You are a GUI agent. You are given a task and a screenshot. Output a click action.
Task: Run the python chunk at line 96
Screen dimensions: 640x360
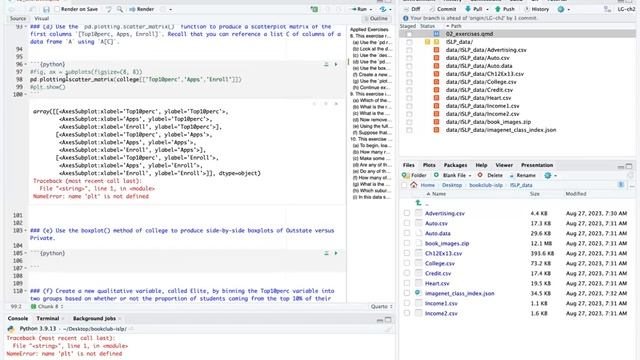336,64
